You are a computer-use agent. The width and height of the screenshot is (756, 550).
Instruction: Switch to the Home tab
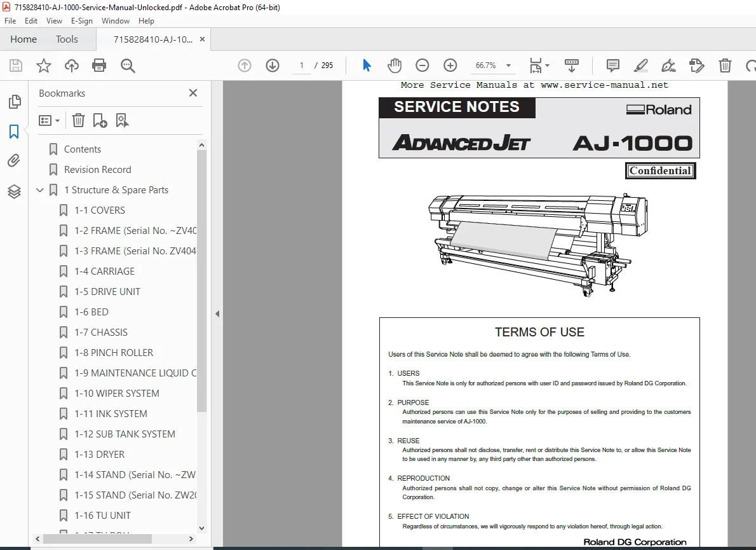[x=24, y=39]
